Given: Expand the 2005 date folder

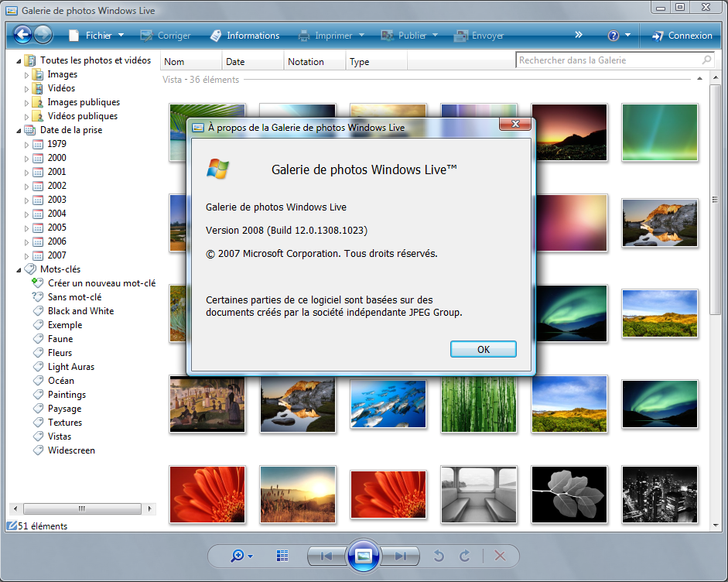Looking at the screenshot, I should 27,228.
